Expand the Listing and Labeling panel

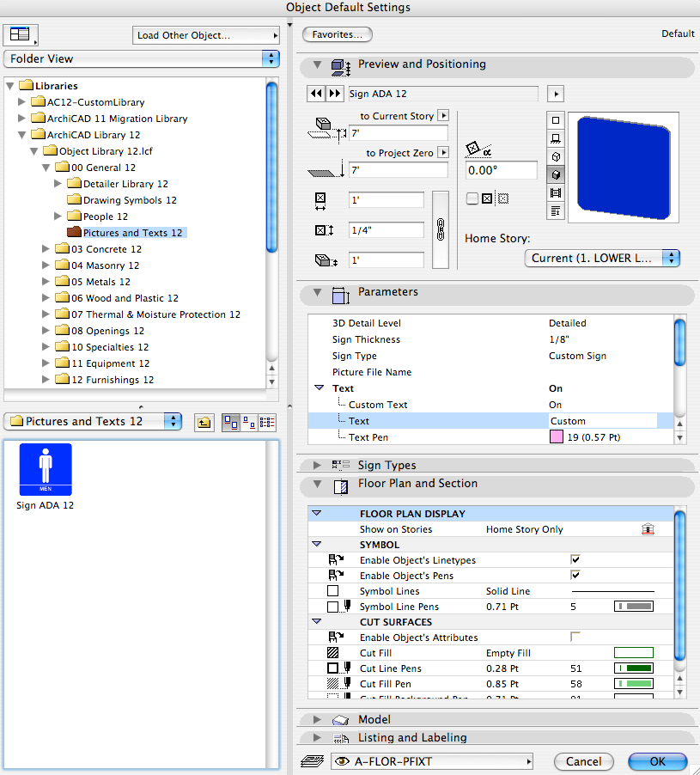(317, 737)
